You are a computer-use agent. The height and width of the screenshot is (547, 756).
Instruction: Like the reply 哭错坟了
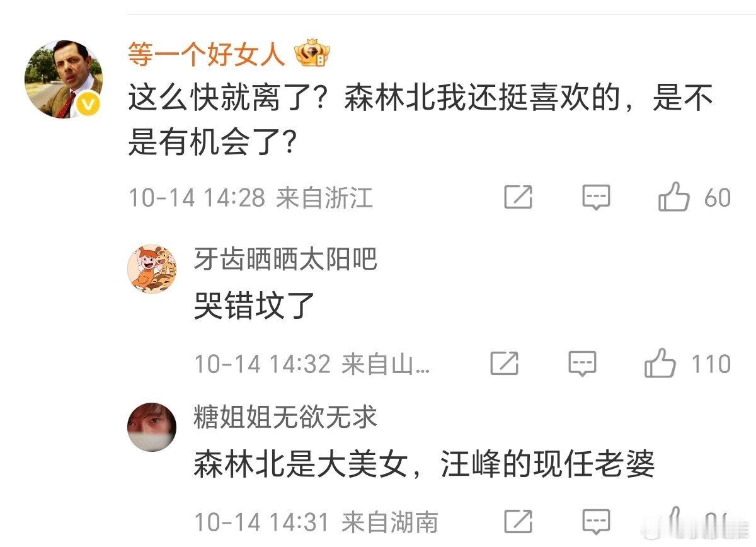660,364
